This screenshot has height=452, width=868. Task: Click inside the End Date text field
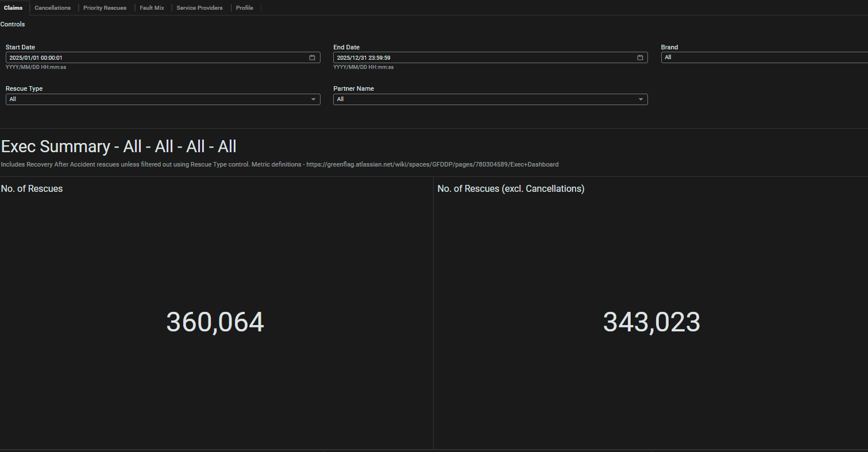[483, 58]
